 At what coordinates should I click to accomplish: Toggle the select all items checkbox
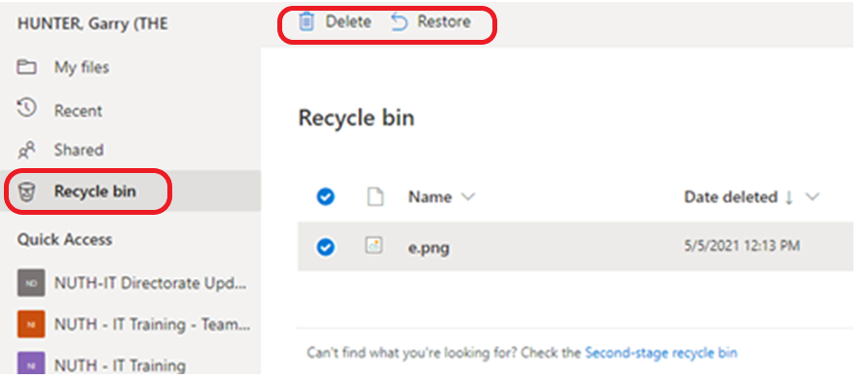coord(325,196)
